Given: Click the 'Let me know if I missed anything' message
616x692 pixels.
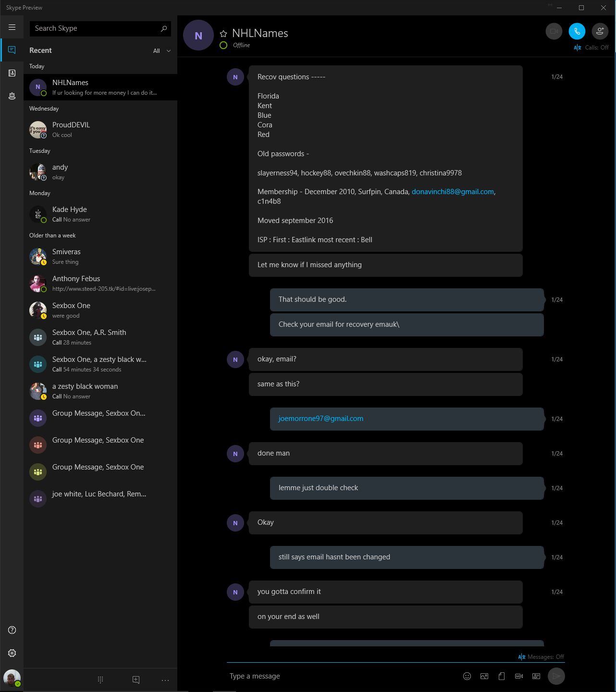Looking at the screenshot, I should 386,265.
